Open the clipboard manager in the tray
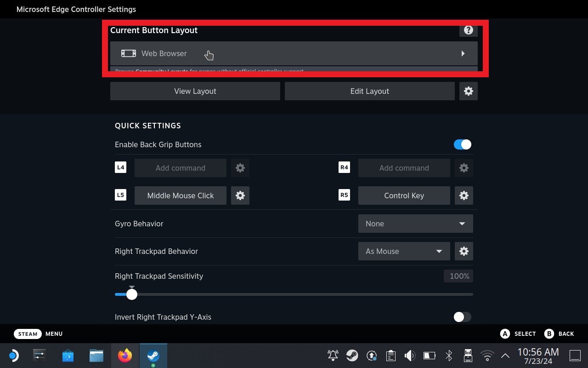Image resolution: width=588 pixels, height=368 pixels. (x=390, y=355)
